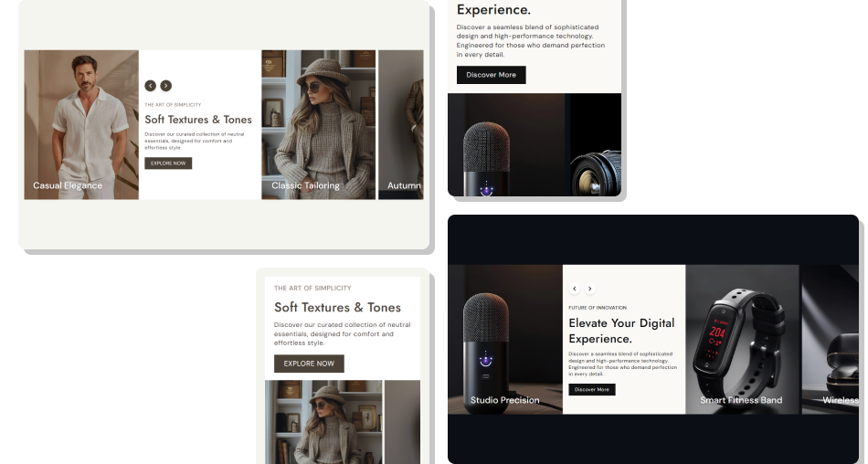Click next arrow in Elevate Your Digital carousel

tap(590, 289)
